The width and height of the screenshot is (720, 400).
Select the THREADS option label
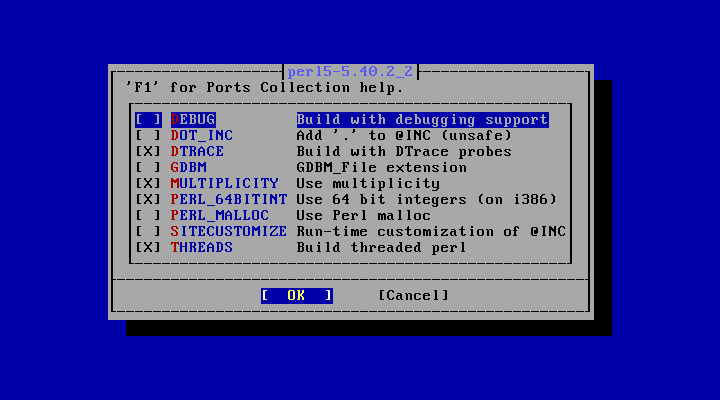click(202, 248)
